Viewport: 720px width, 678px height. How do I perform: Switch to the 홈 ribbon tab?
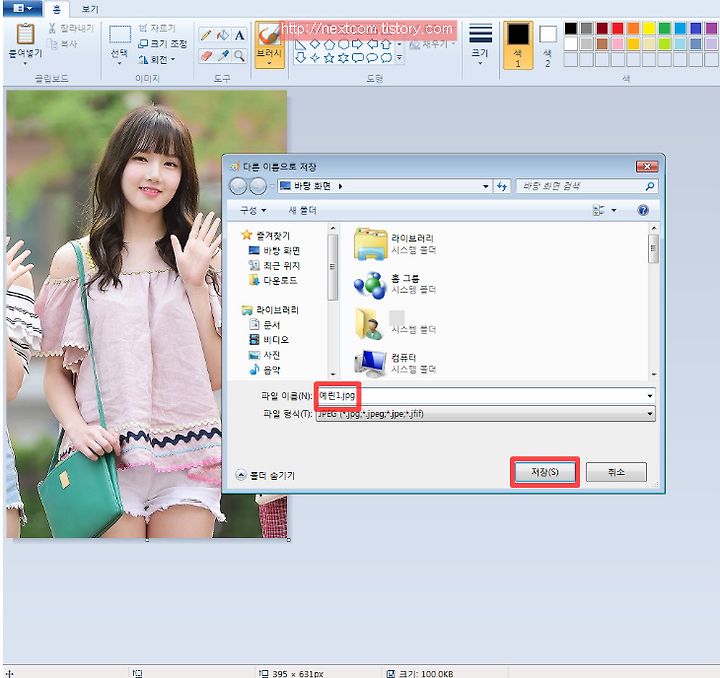(56, 9)
